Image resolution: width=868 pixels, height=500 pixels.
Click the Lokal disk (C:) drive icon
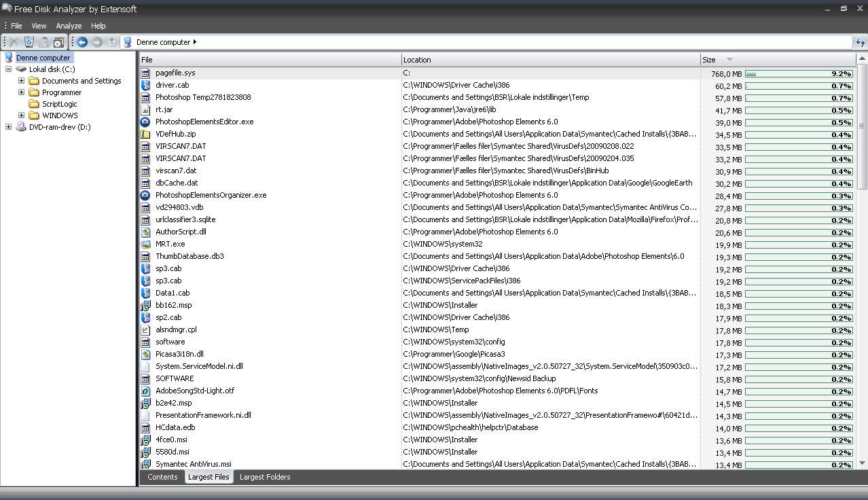(21, 69)
